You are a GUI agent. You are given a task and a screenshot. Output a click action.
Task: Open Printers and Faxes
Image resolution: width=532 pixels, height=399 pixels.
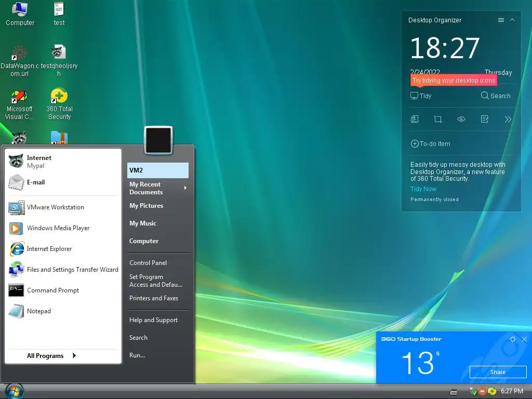[x=158, y=298]
